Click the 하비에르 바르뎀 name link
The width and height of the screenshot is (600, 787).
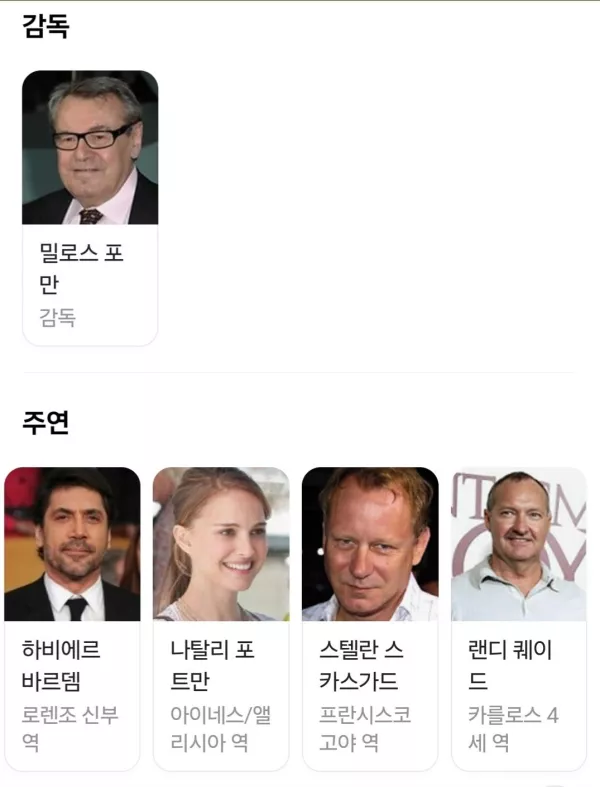pyautogui.click(x=61, y=666)
